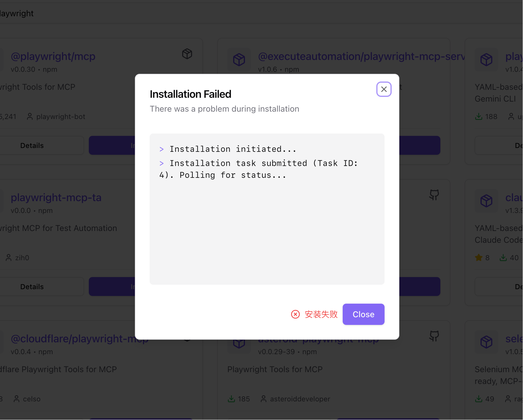Click the zih0 author name

tap(22, 258)
